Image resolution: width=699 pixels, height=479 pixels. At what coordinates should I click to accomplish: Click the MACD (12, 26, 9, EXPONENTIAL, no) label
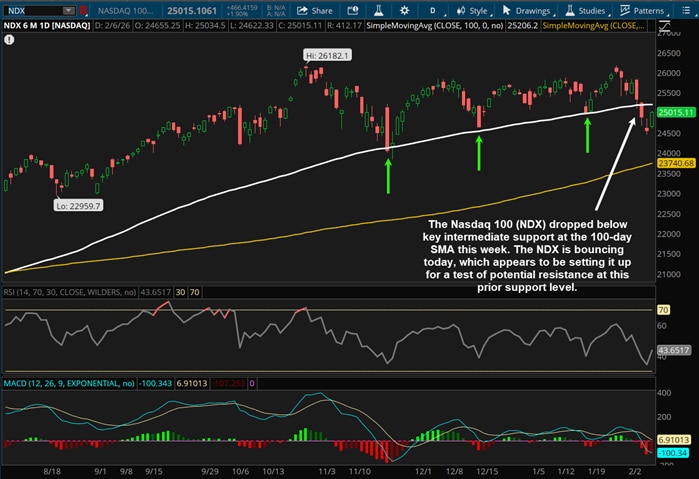(69, 383)
